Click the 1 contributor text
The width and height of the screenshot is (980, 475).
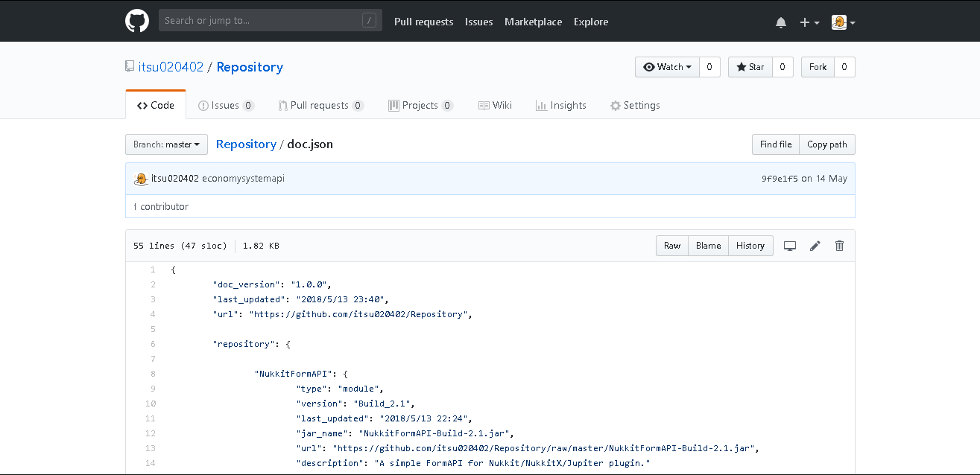[161, 206]
